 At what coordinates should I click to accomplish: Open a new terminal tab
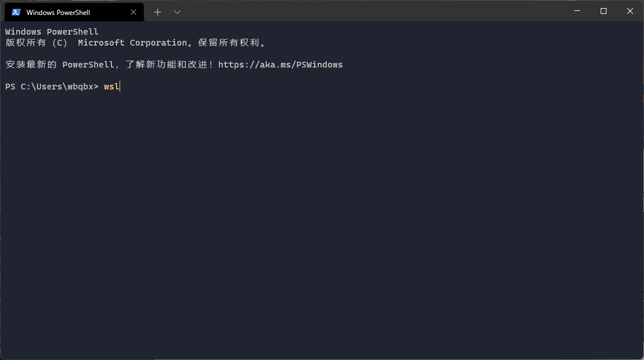[158, 12]
